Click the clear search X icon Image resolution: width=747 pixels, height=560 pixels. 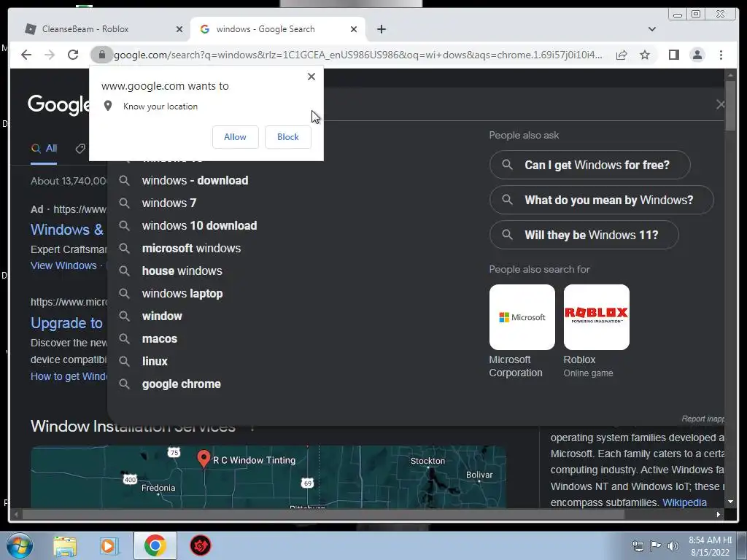pyautogui.click(x=720, y=104)
